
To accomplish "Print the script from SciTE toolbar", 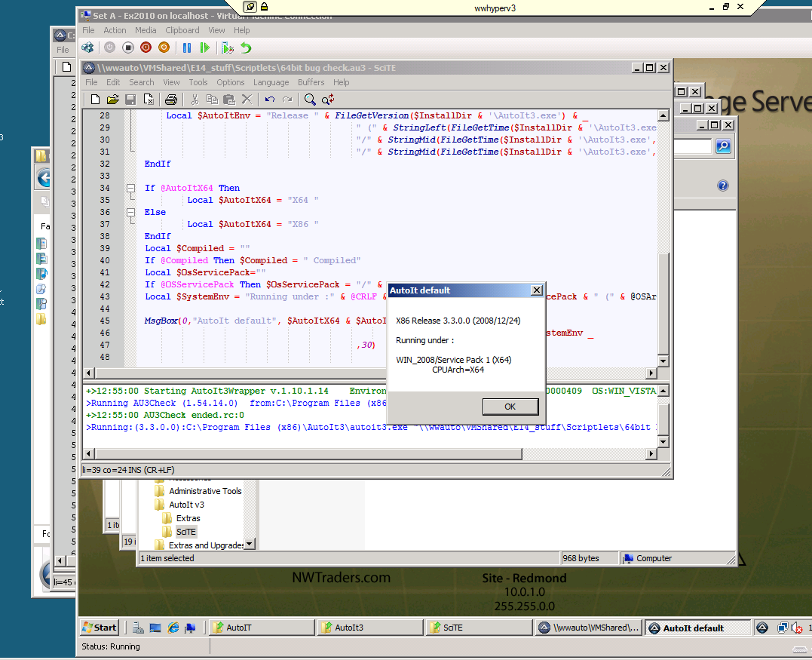I will pos(171,100).
